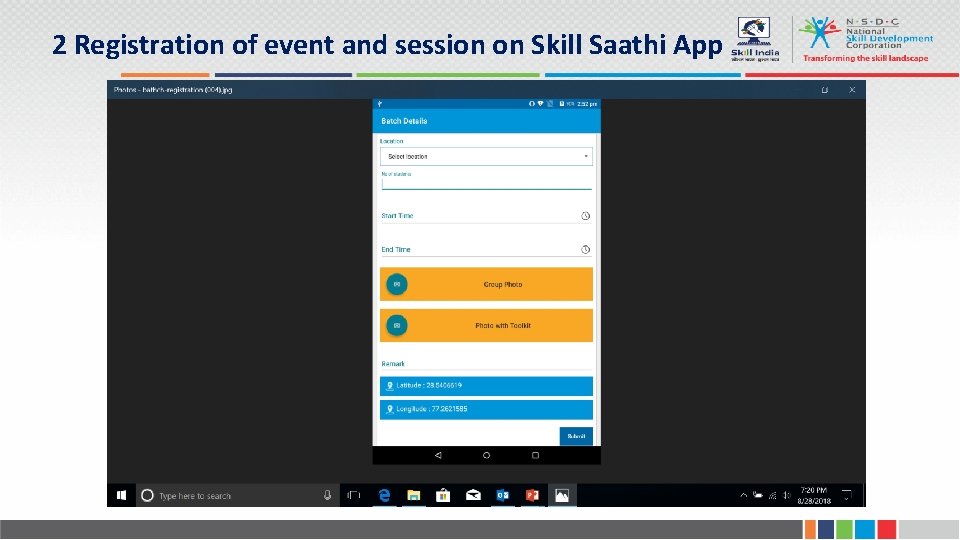The width and height of the screenshot is (960, 540).
Task: Click the Remark text field
Action: tap(486, 364)
